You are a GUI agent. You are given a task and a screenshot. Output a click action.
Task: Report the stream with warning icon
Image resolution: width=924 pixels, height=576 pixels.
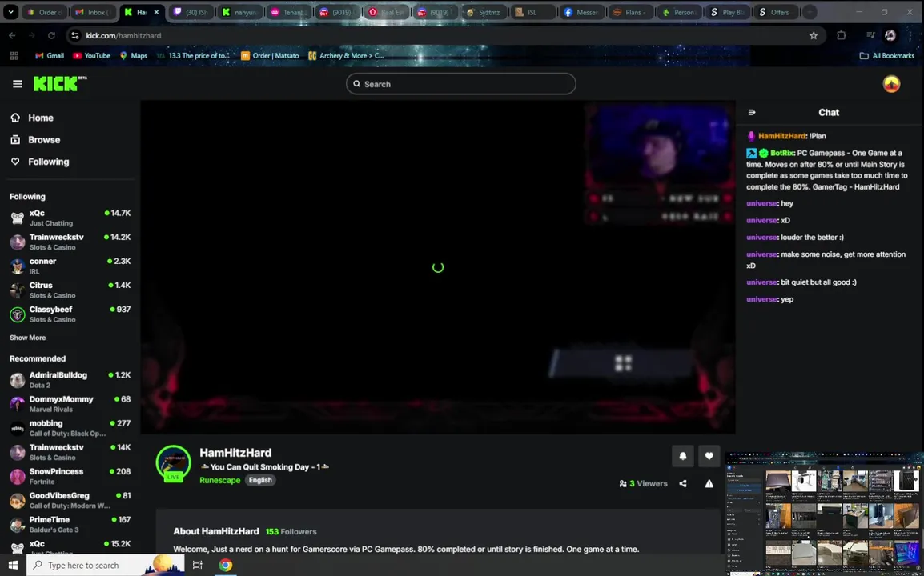[709, 483]
